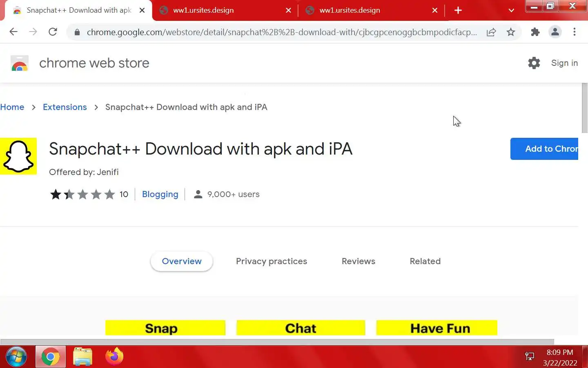
Task: Open the Privacy practices tab
Action: (x=272, y=261)
